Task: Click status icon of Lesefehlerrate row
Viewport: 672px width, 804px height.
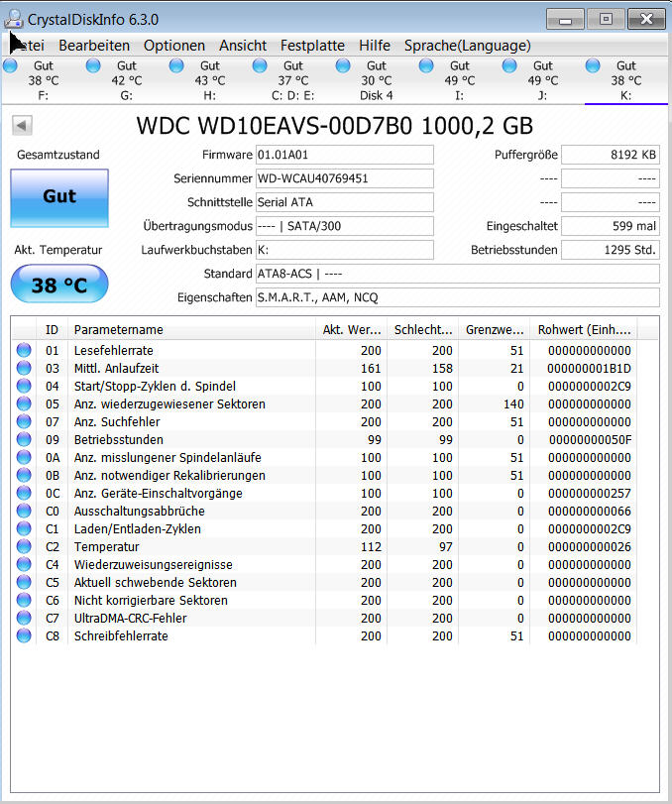Action: pyautogui.click(x=24, y=350)
